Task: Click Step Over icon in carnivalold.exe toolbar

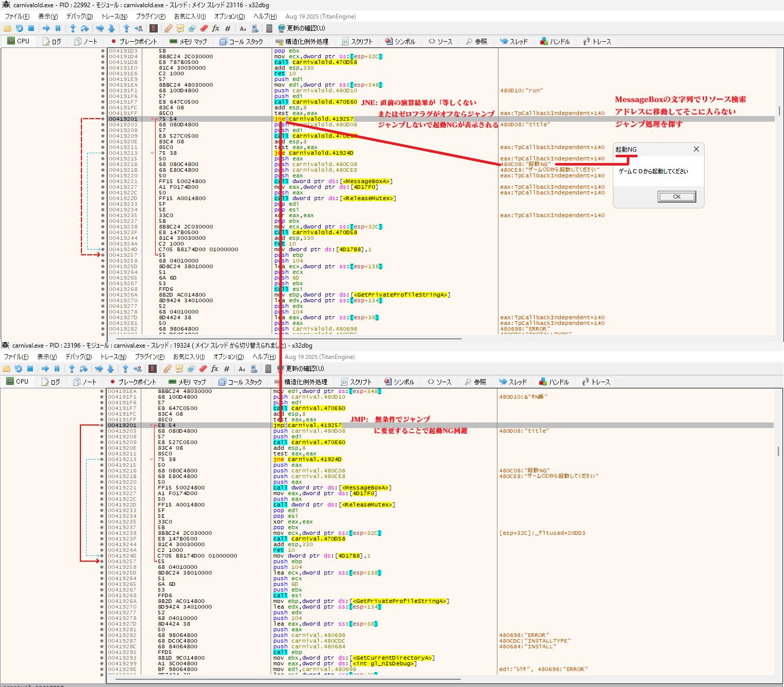Action: pyautogui.click(x=85, y=28)
